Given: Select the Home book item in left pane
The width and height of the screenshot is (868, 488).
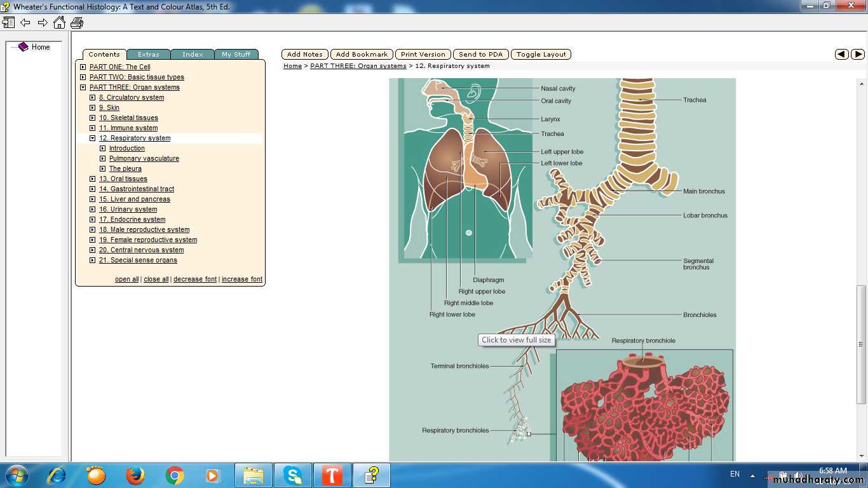Looking at the screenshot, I should pyautogui.click(x=40, y=47).
